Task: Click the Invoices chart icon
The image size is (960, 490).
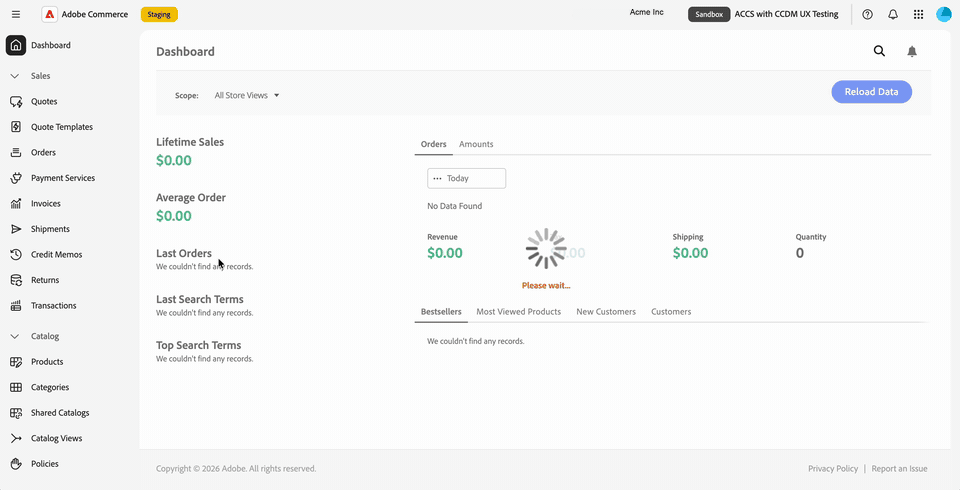Action: coord(16,203)
